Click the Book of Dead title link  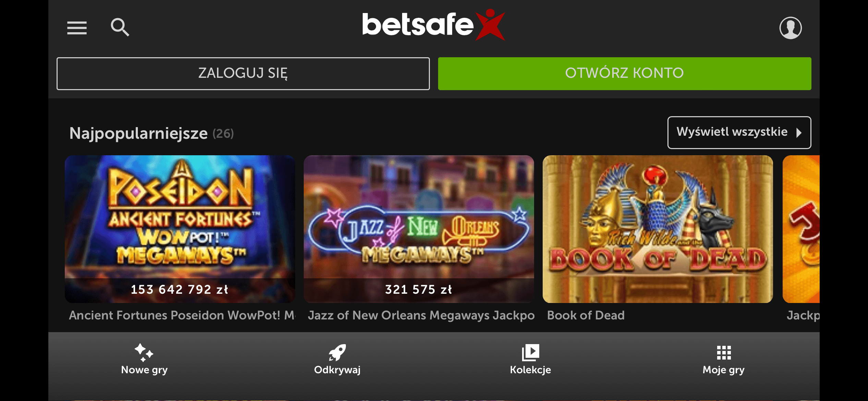point(586,315)
